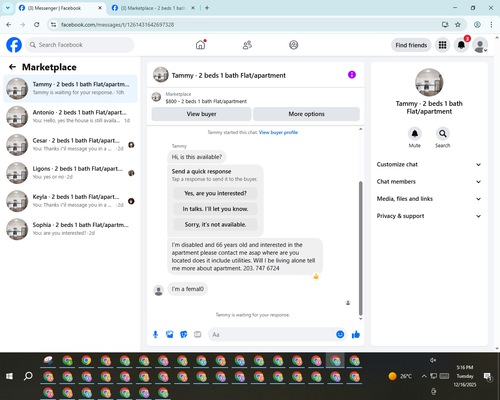Open the emoji picker in message box
This screenshot has height=400, width=500.
340,334
